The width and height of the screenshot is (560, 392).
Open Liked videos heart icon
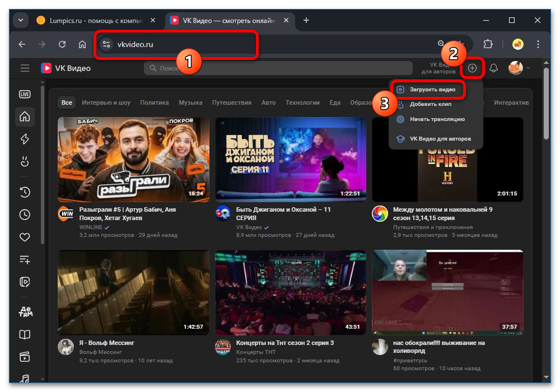point(25,237)
